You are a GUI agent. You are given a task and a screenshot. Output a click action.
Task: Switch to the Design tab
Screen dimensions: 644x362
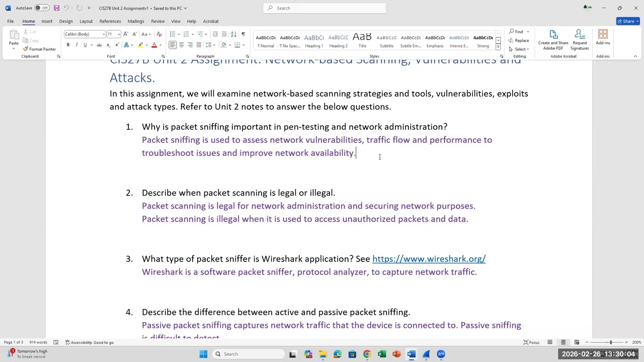point(66,21)
